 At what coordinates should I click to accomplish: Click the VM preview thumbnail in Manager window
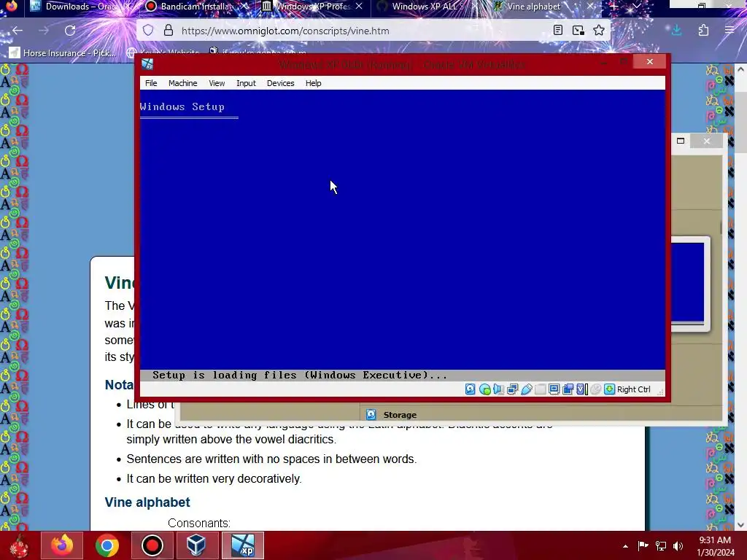point(687,284)
